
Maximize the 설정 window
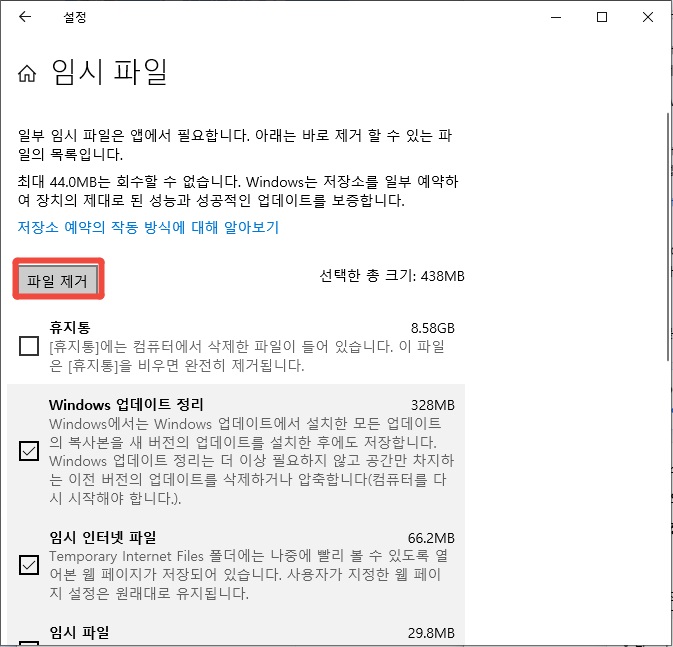602,17
